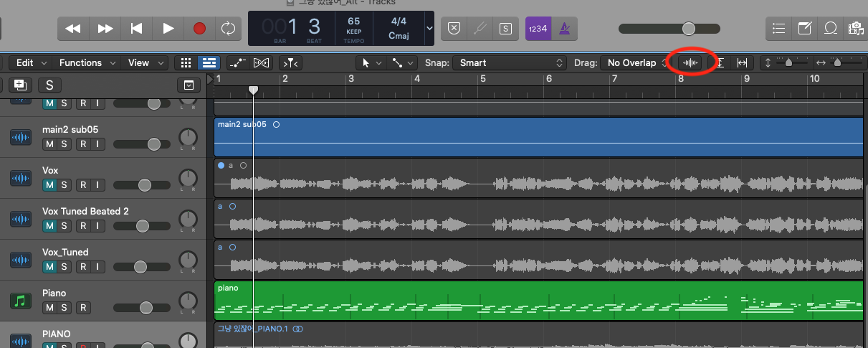868x348 pixels.
Task: Toggle the Solo S button in control bar
Action: (x=506, y=29)
